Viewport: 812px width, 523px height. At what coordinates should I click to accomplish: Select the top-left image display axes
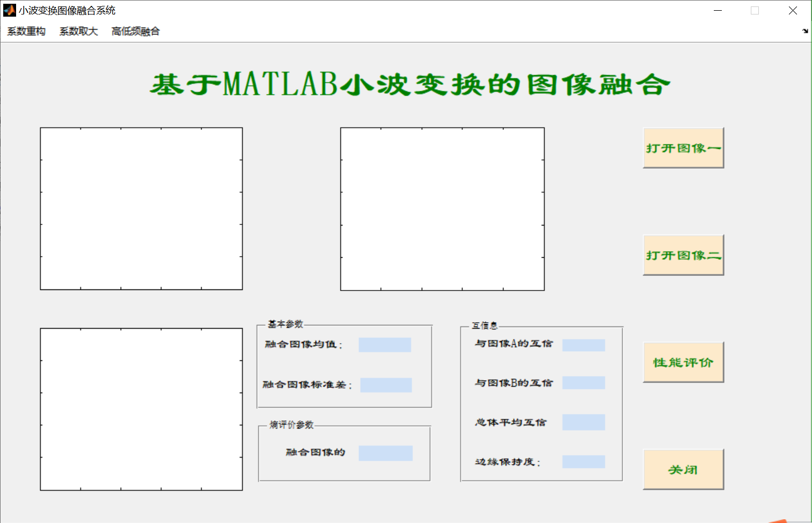tap(141, 208)
